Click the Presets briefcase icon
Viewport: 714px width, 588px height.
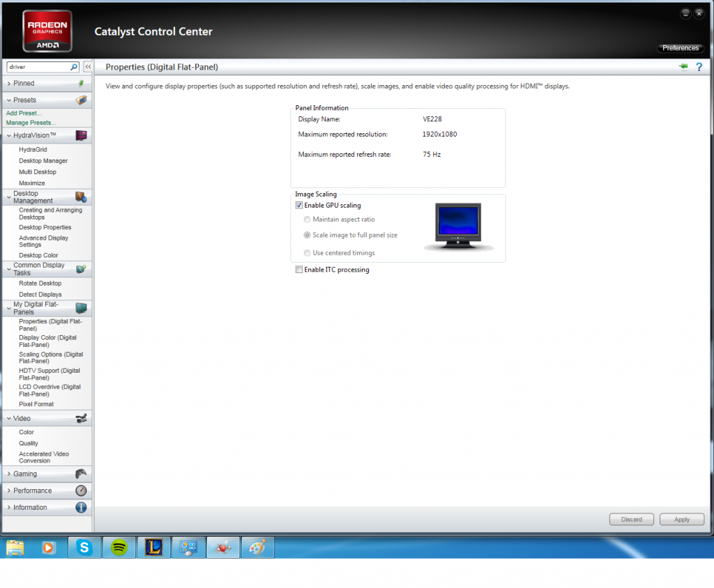coord(81,100)
